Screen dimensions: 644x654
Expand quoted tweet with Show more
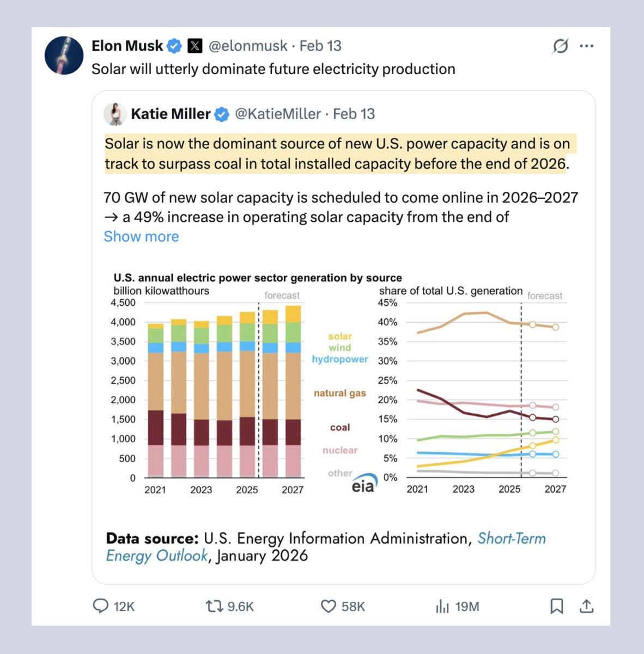[141, 237]
